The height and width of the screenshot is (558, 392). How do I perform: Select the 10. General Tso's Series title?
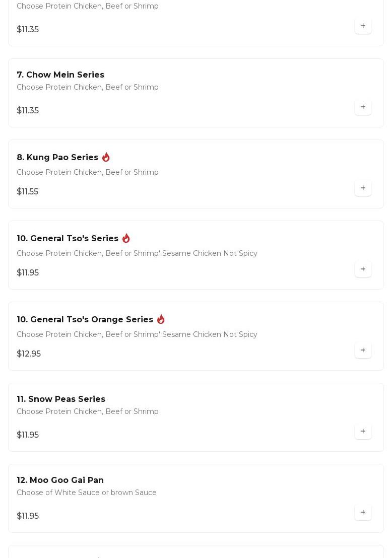pos(68,239)
